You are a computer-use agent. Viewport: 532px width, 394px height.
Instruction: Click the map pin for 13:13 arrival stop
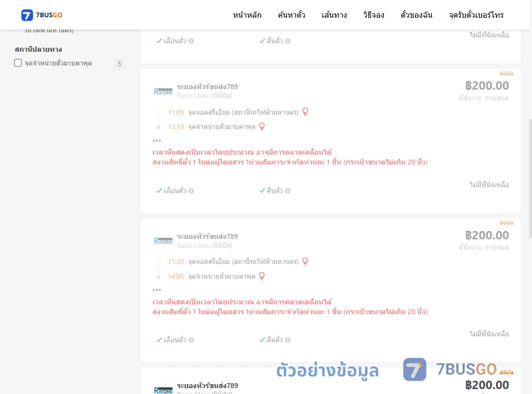(262, 126)
